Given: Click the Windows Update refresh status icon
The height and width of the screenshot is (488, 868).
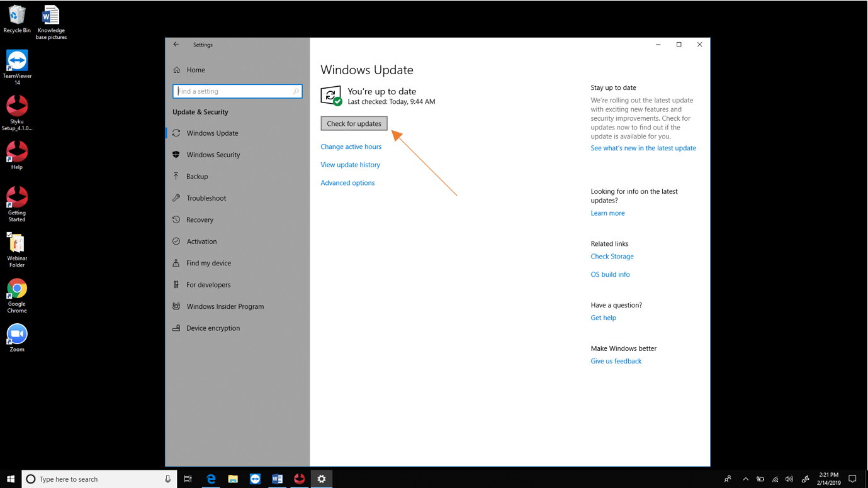Looking at the screenshot, I should [x=330, y=96].
